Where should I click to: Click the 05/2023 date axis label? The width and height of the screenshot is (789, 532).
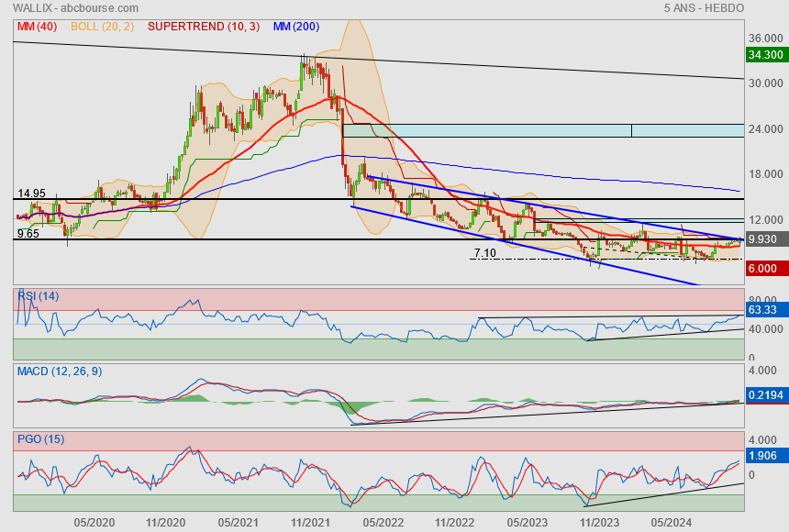527,523
